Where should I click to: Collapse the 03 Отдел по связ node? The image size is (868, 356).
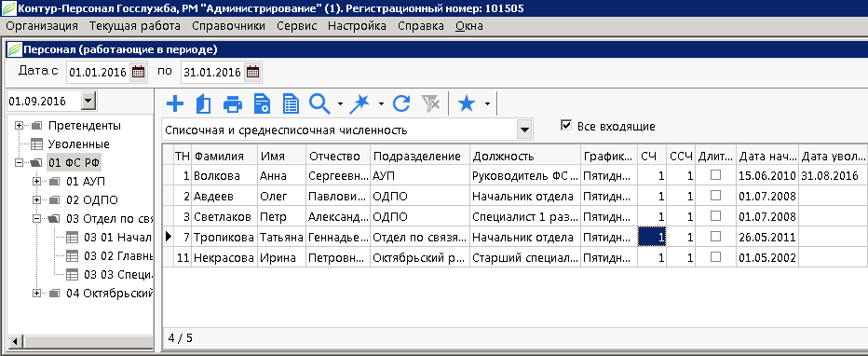tap(37, 219)
